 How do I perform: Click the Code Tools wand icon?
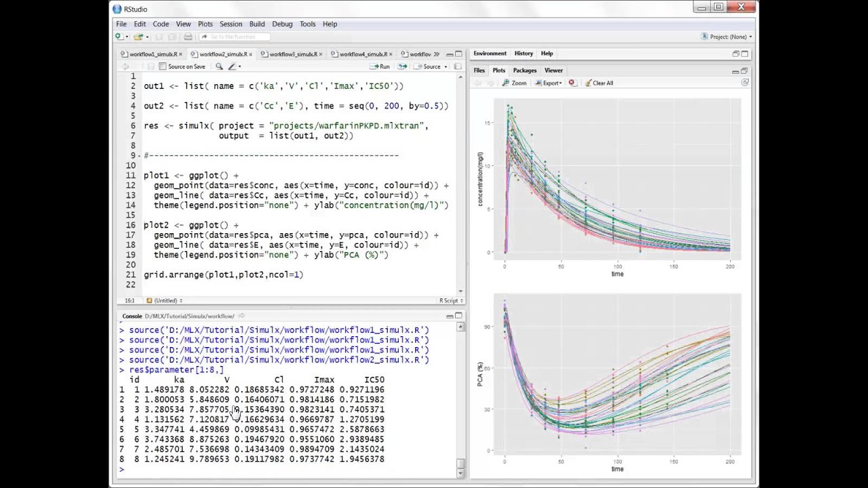click(232, 66)
